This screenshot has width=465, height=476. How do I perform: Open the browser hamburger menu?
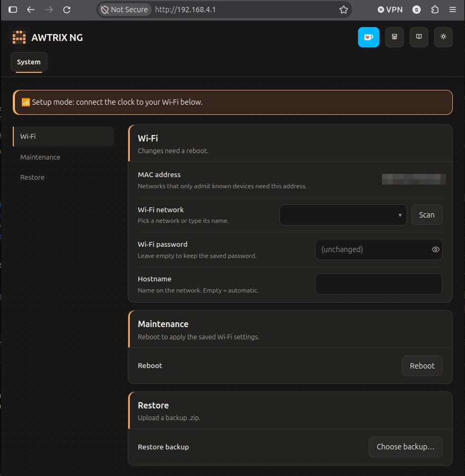(x=453, y=10)
